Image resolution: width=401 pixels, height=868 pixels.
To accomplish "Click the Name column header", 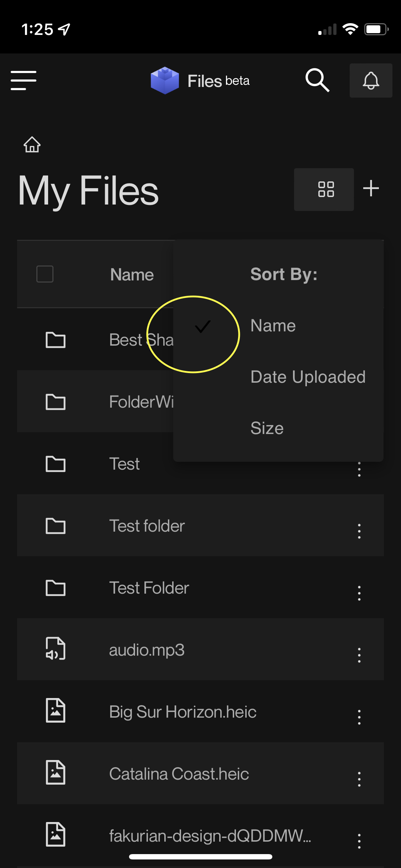I will point(132,274).
